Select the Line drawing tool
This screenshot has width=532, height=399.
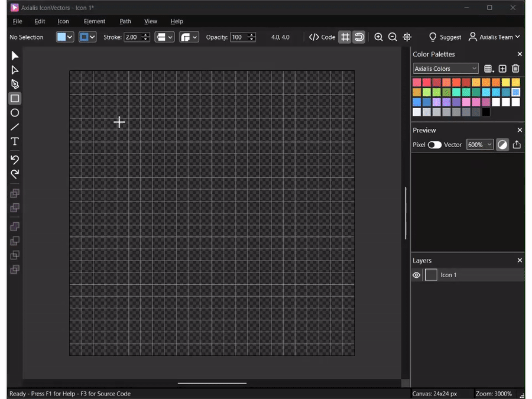coord(15,127)
